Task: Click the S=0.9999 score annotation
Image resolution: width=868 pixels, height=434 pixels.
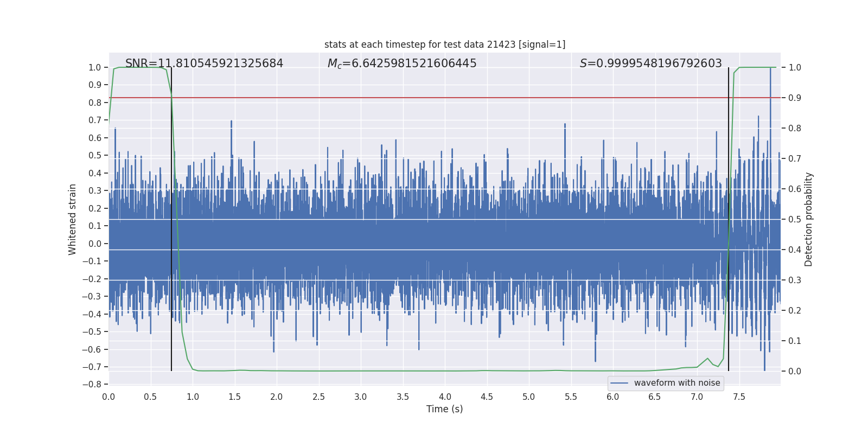Action: [x=650, y=63]
